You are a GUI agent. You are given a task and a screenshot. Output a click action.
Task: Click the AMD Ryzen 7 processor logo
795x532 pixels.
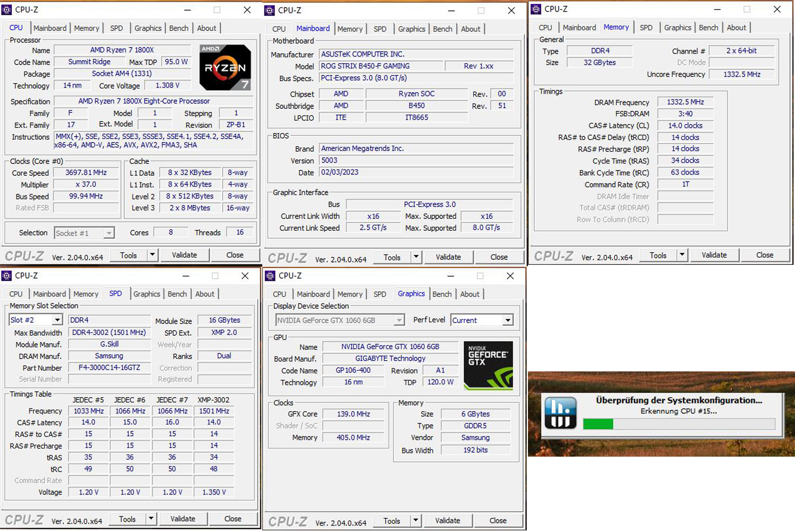[225, 67]
